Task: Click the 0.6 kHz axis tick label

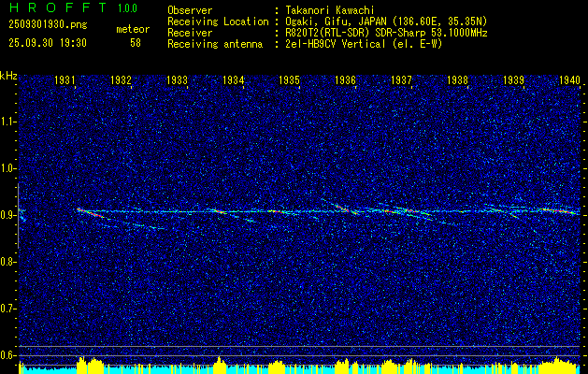Action: tap(7, 355)
